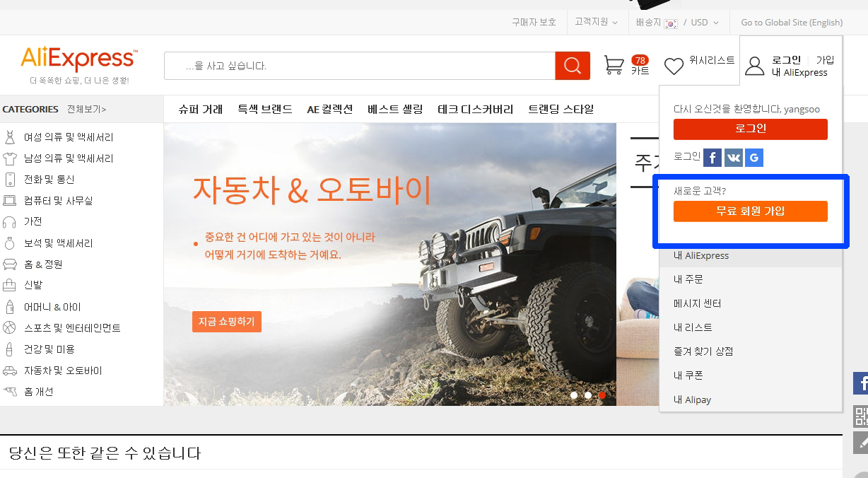Select 내 주문 from account menu
868x478 pixels.
pos(688,279)
